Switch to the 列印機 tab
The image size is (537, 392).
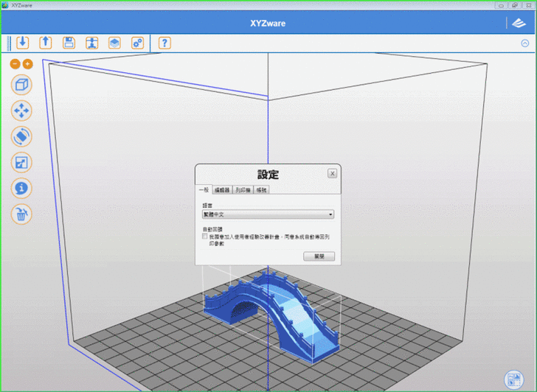tap(243, 190)
